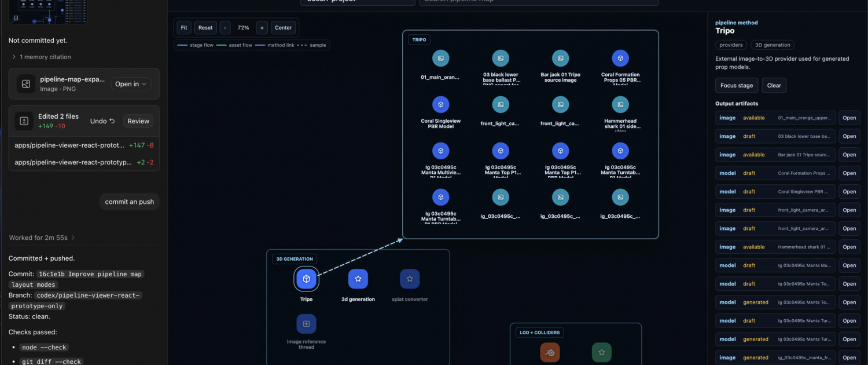Click the Fit view button
The image size is (868, 365).
183,28
